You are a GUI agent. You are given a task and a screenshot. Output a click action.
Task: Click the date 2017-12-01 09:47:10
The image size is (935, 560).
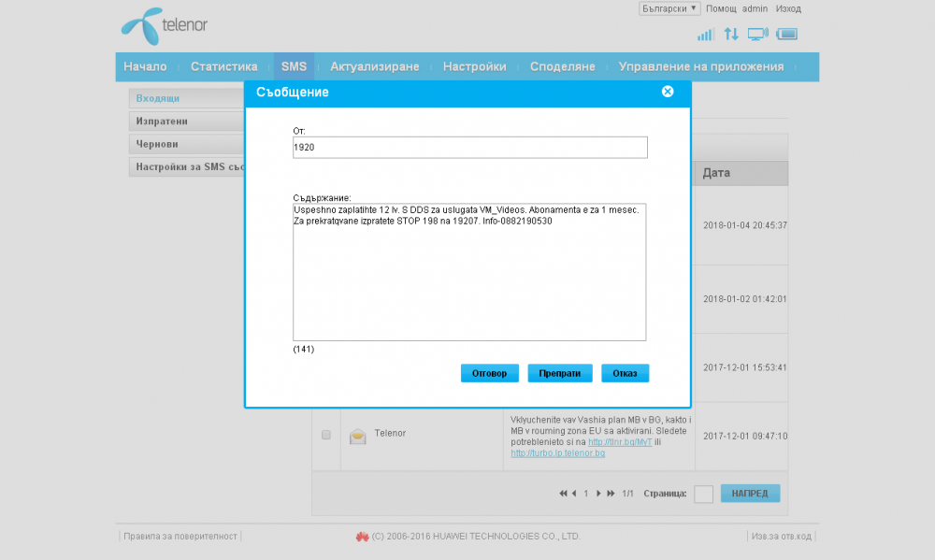745,436
